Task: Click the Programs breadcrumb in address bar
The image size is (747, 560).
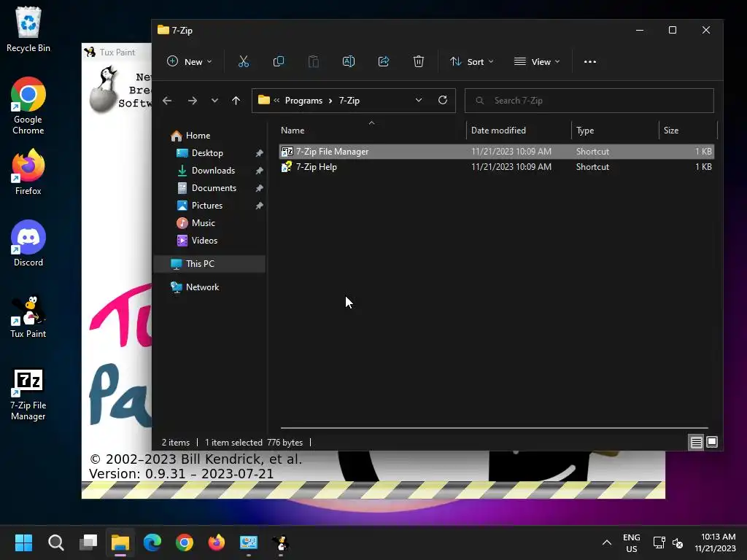Action: tap(303, 101)
